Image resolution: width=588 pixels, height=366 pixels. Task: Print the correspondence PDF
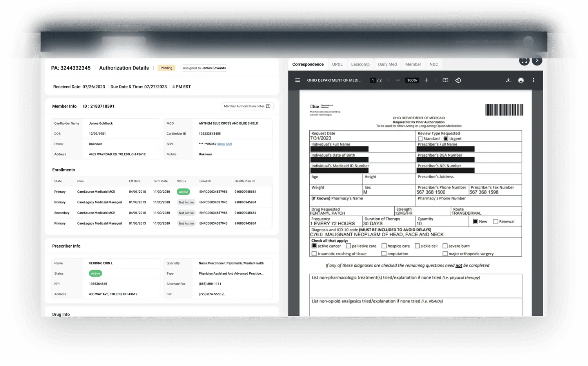click(x=521, y=80)
